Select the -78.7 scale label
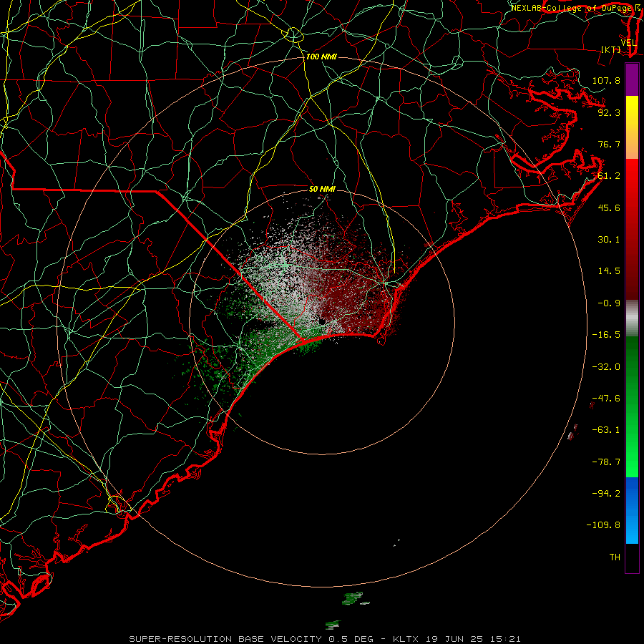The width and height of the screenshot is (644, 644). [606, 462]
